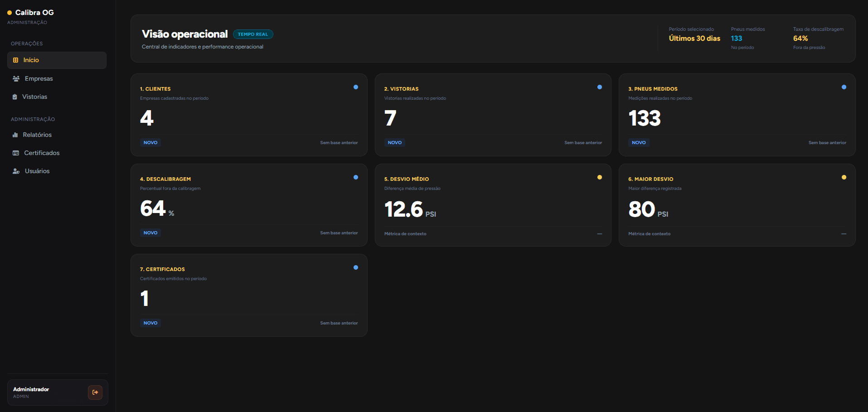Click the logout icon button beside Administrador
The height and width of the screenshot is (412, 868).
click(x=95, y=393)
